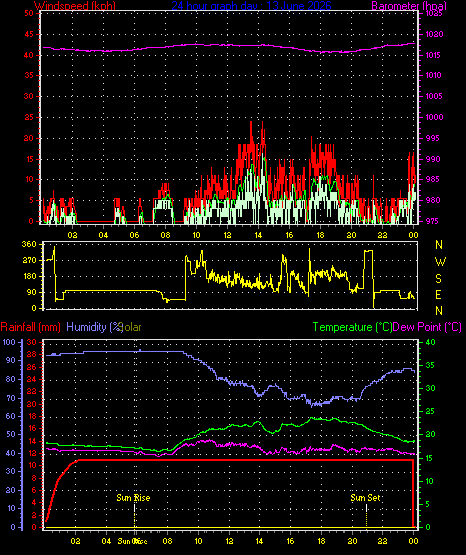
Task: Click the 90 value on humidity axis
Action: pos(11,360)
